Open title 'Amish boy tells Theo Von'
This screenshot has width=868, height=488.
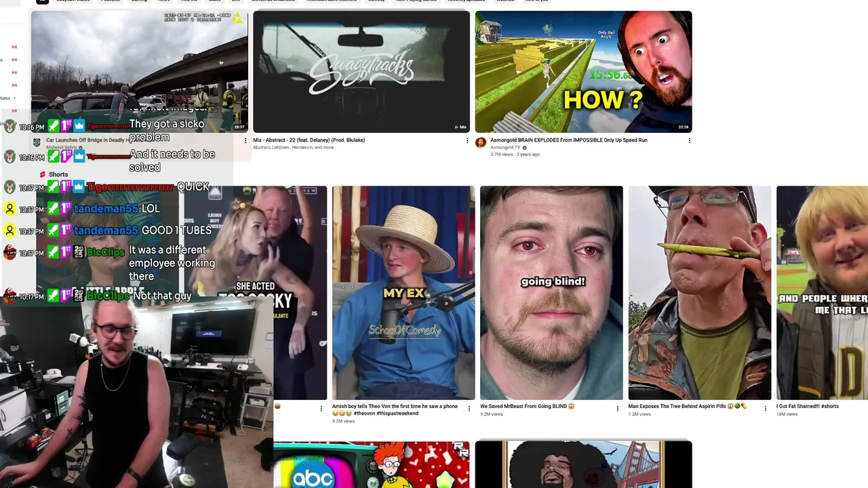[395, 409]
